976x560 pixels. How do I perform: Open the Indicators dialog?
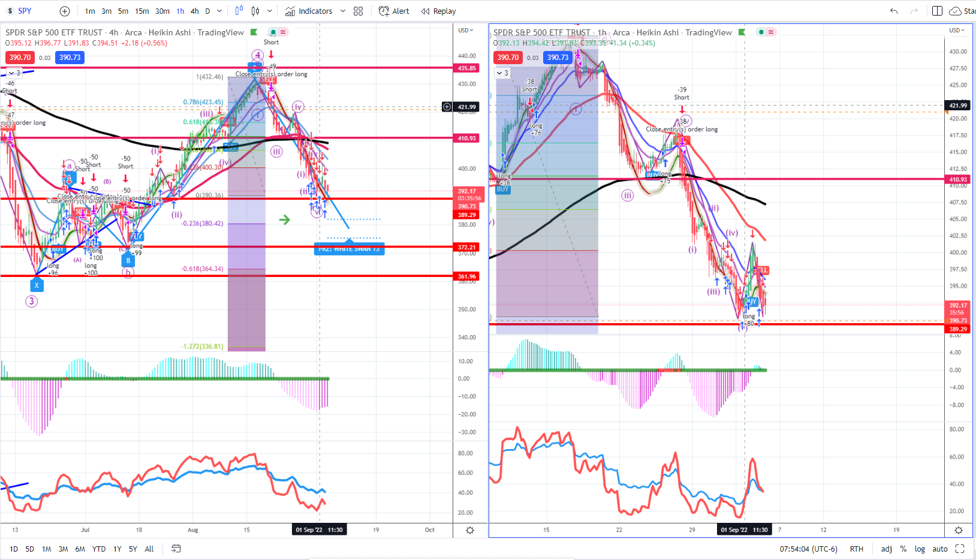[x=309, y=11]
